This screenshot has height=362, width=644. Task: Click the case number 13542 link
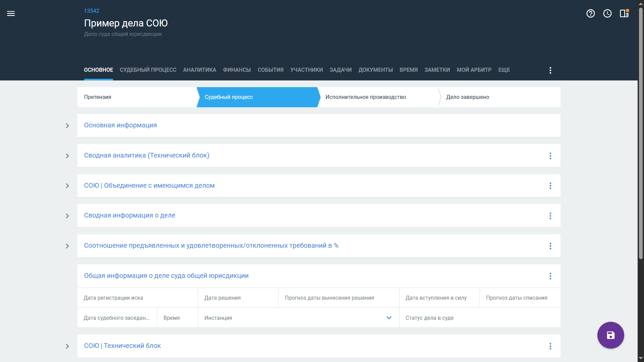(92, 11)
